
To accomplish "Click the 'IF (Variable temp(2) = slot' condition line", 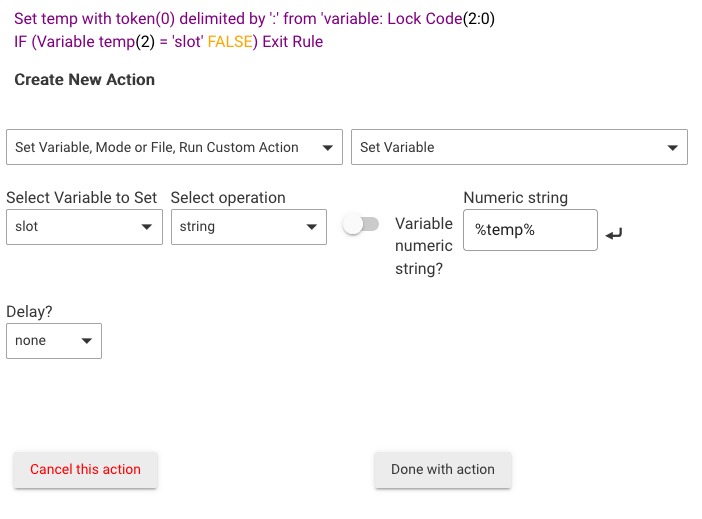I will click(x=169, y=42).
